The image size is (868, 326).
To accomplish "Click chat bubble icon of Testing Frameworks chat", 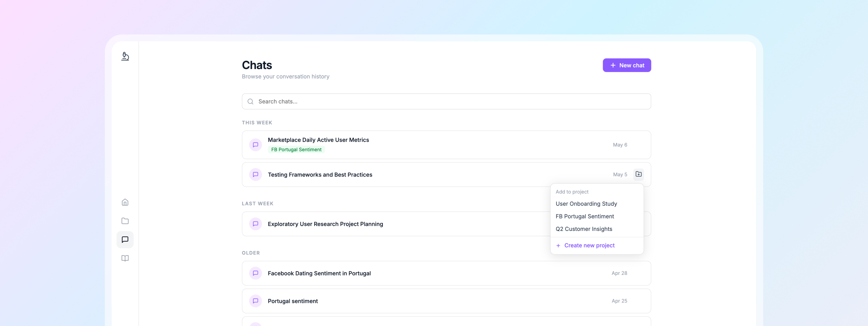I will (256, 174).
